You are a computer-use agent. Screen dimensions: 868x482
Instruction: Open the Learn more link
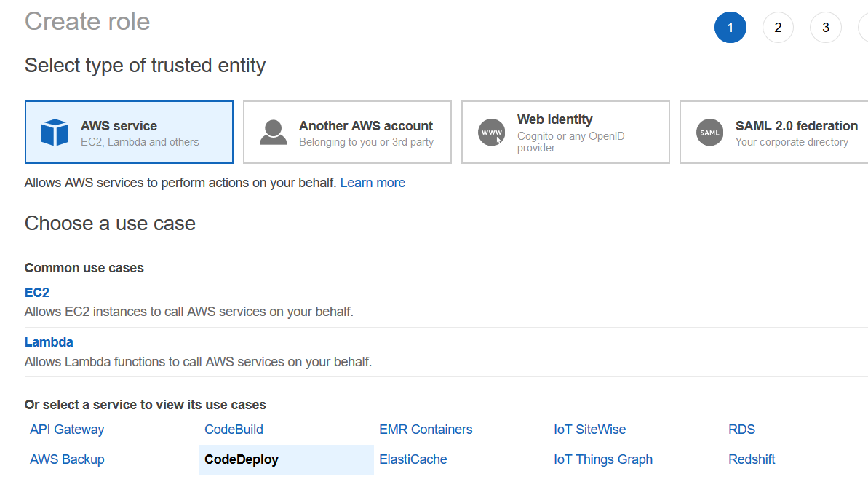(x=373, y=183)
